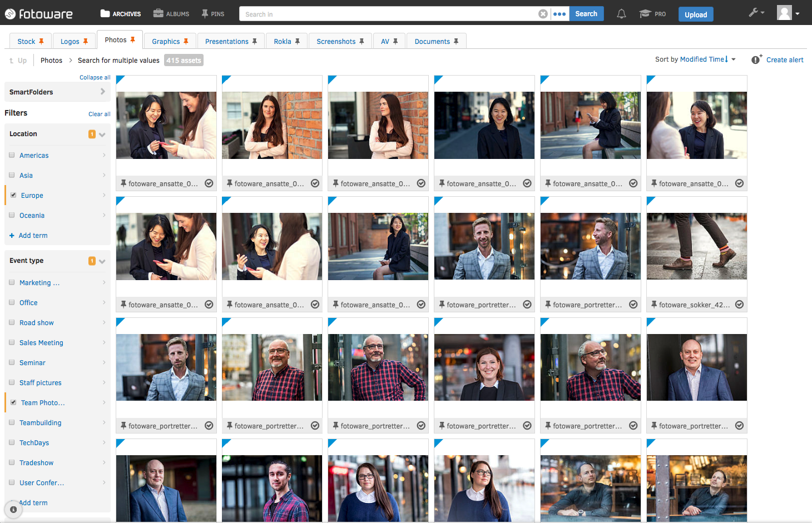
Task: Open the ARCHIVES section
Action: (x=120, y=13)
